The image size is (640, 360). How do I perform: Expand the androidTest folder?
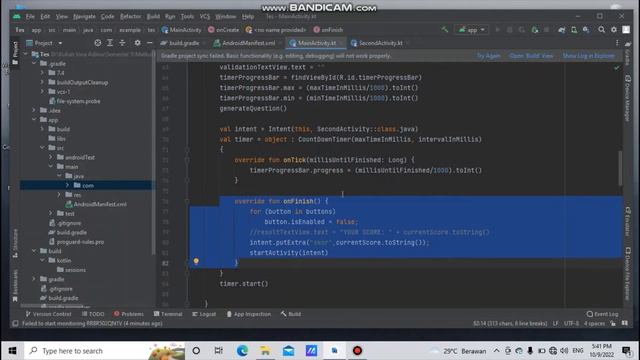pyautogui.click(x=51, y=157)
